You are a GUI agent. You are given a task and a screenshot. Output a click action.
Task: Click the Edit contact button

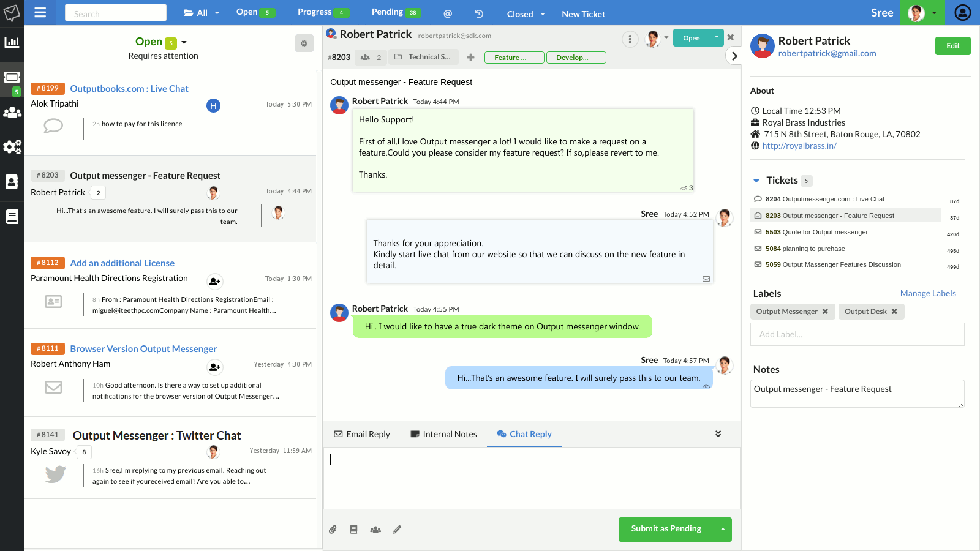point(952,46)
